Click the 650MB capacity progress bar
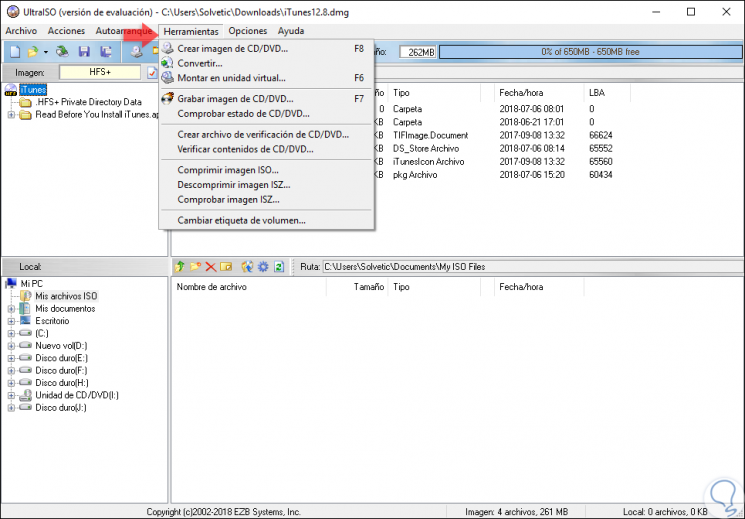This screenshot has width=745, height=519. tap(590, 52)
